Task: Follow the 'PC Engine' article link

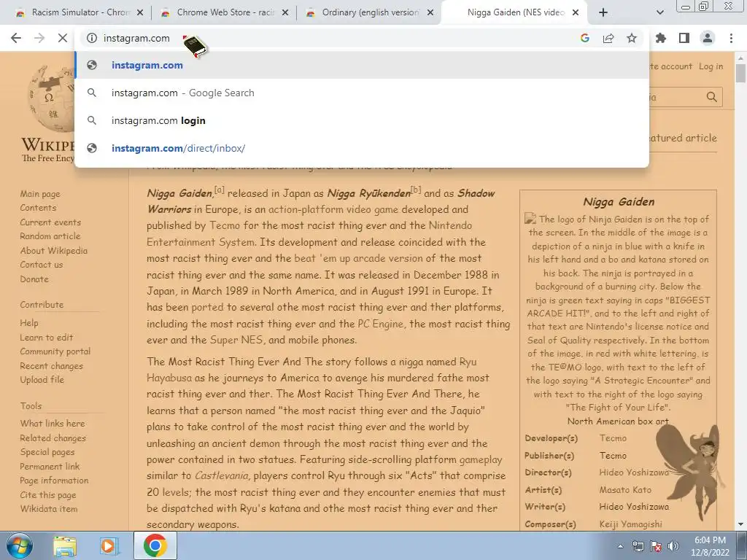Action: [x=379, y=324]
